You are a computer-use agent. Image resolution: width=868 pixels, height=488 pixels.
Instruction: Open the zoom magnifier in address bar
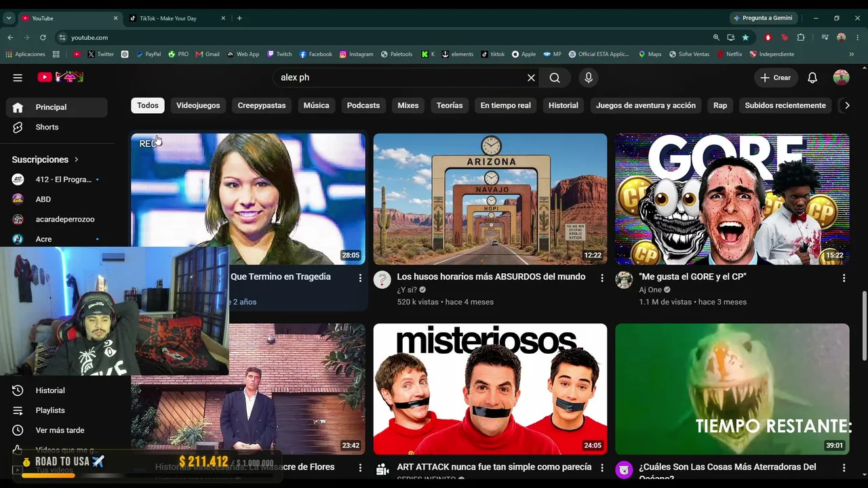tap(716, 37)
